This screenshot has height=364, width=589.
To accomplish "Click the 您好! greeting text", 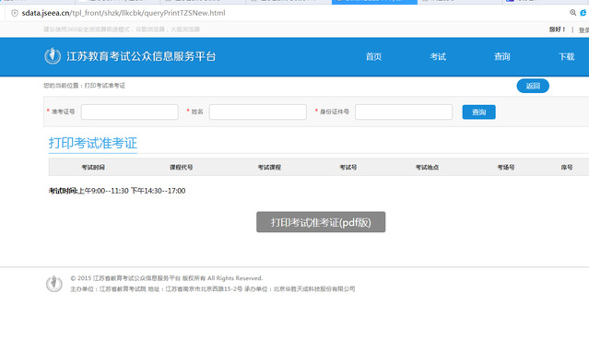I will coord(557,29).
